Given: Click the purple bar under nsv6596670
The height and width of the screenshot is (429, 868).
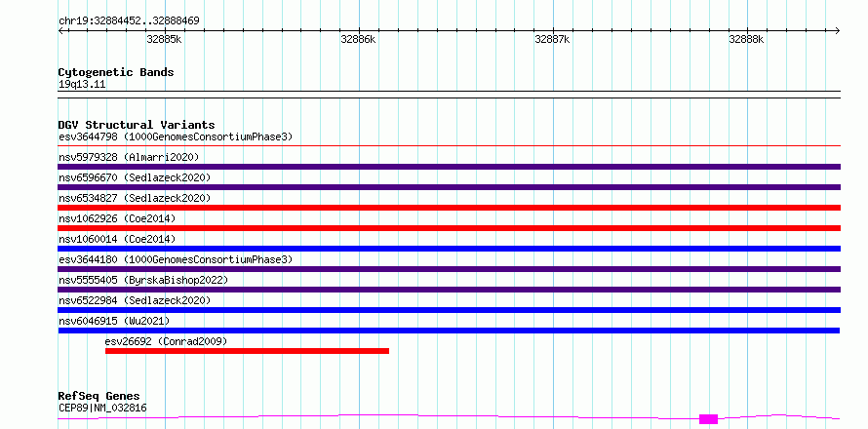Looking at the screenshot, I should click(450, 187).
